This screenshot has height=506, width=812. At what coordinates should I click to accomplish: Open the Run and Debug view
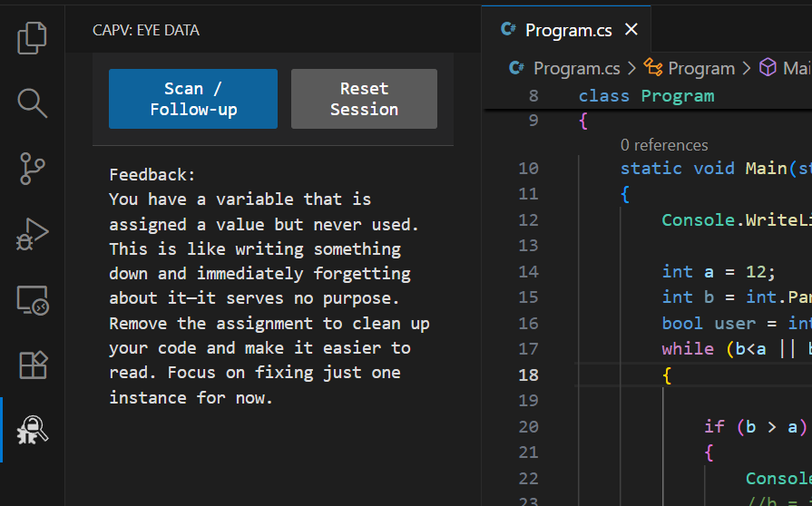pyautogui.click(x=32, y=234)
